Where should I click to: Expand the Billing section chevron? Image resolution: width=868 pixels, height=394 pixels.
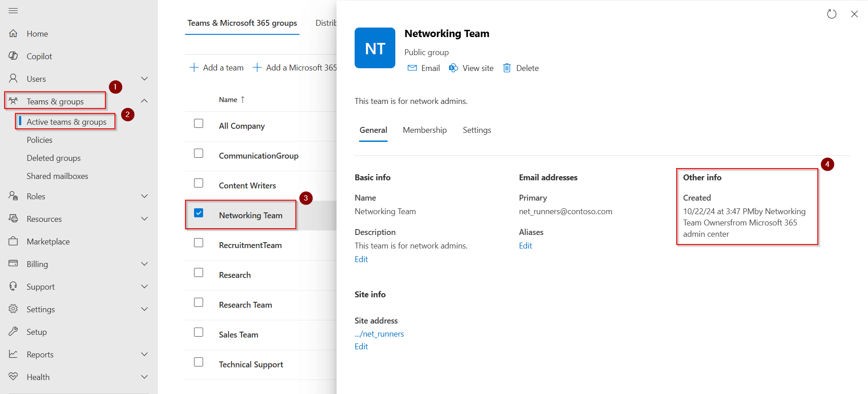pyautogui.click(x=144, y=264)
